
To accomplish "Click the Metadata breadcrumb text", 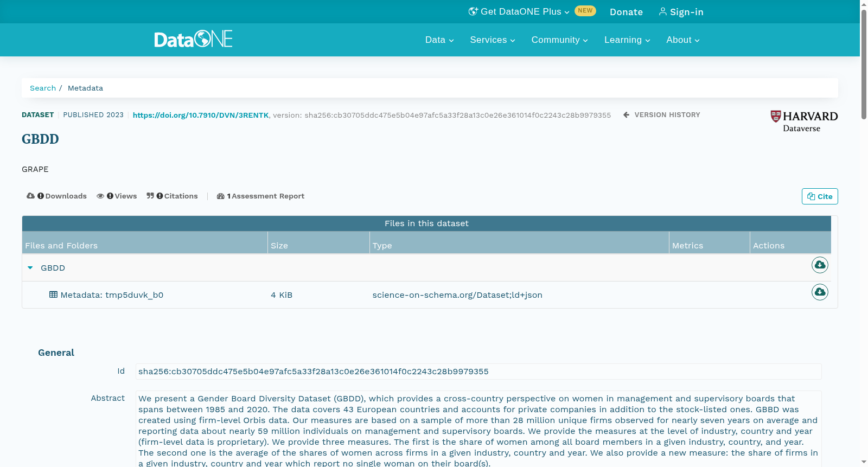I will pyautogui.click(x=85, y=88).
